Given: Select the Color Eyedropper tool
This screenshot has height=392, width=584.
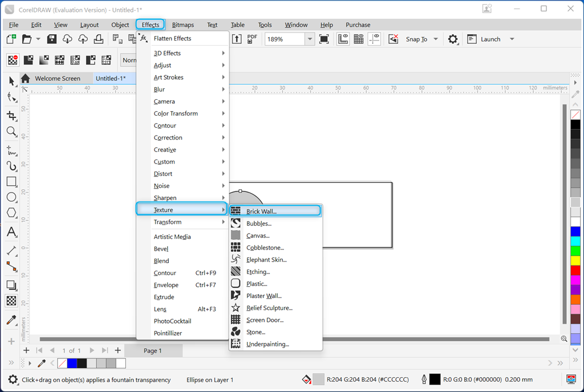Looking at the screenshot, I should 11,320.
